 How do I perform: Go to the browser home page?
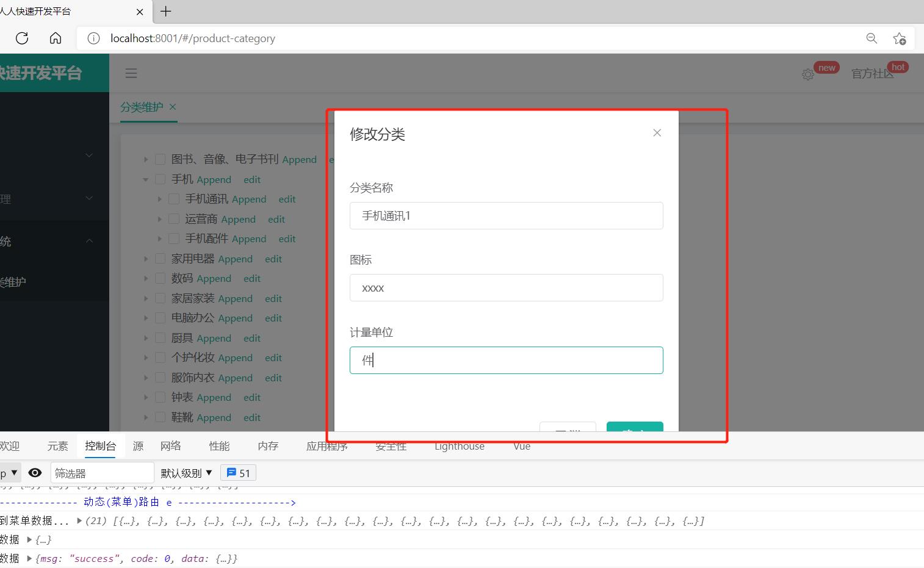click(x=56, y=38)
